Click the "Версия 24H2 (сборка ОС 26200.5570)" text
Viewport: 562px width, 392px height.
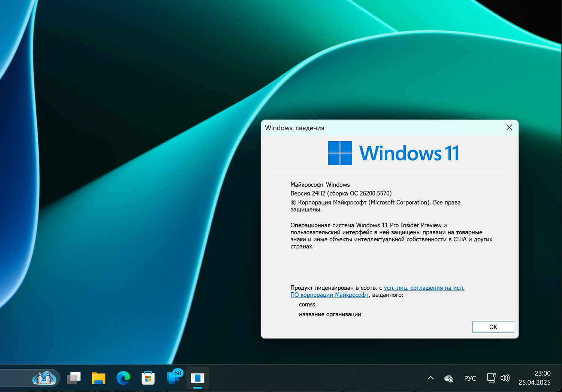coord(341,193)
